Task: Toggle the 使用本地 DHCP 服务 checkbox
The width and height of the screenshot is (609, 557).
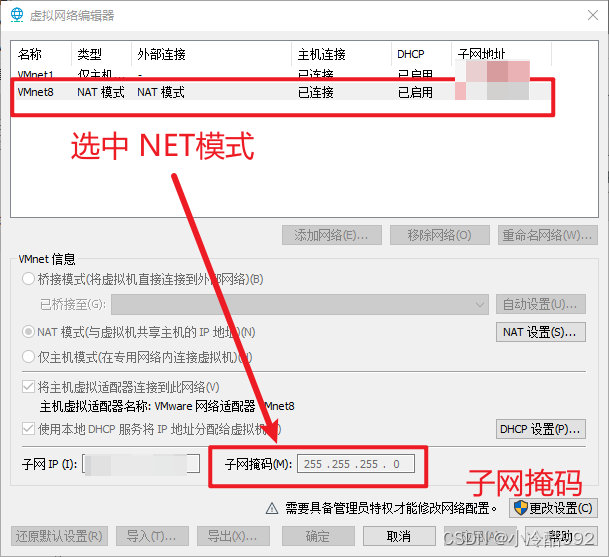Action: pos(28,429)
